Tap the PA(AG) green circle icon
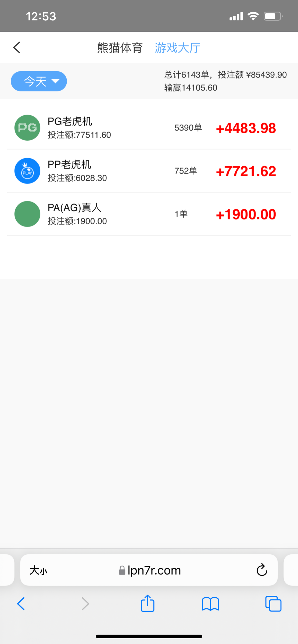The image size is (298, 644). point(27,214)
